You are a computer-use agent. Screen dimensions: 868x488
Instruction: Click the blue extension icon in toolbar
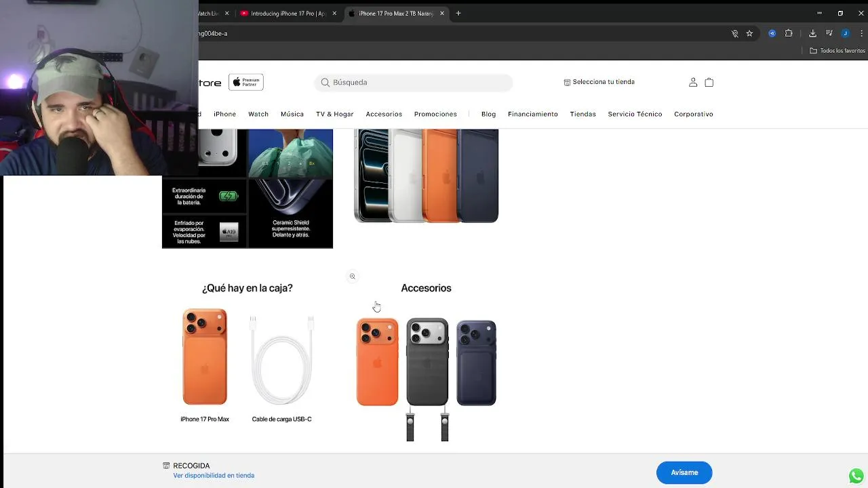coord(772,33)
